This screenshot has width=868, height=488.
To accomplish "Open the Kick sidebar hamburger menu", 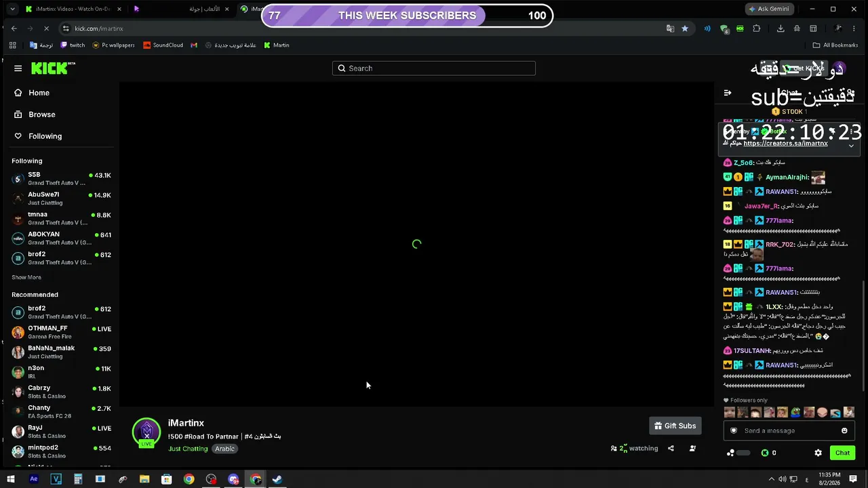I will 18,68.
